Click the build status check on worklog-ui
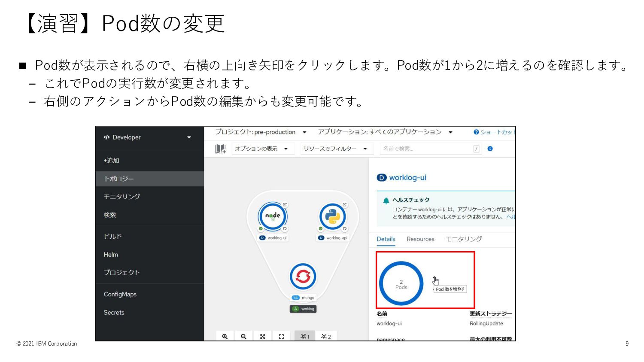Screen dimensions: 644x362 (261, 228)
